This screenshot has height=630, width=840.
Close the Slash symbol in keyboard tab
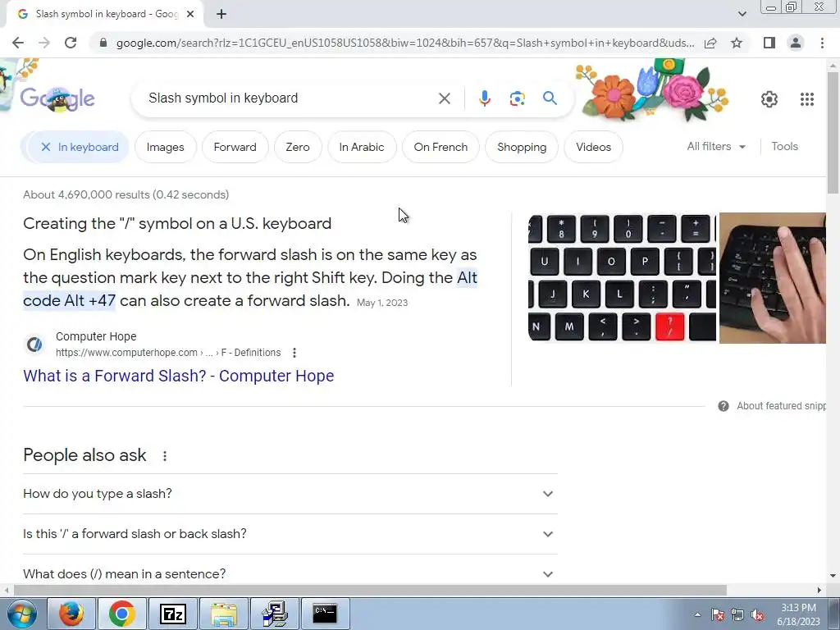pos(190,14)
